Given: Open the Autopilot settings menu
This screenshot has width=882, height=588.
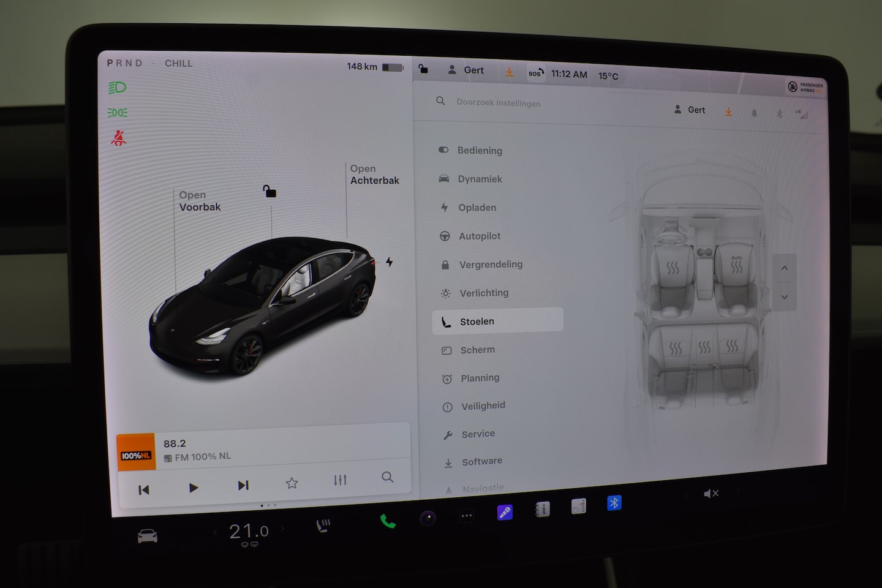Looking at the screenshot, I should [479, 236].
